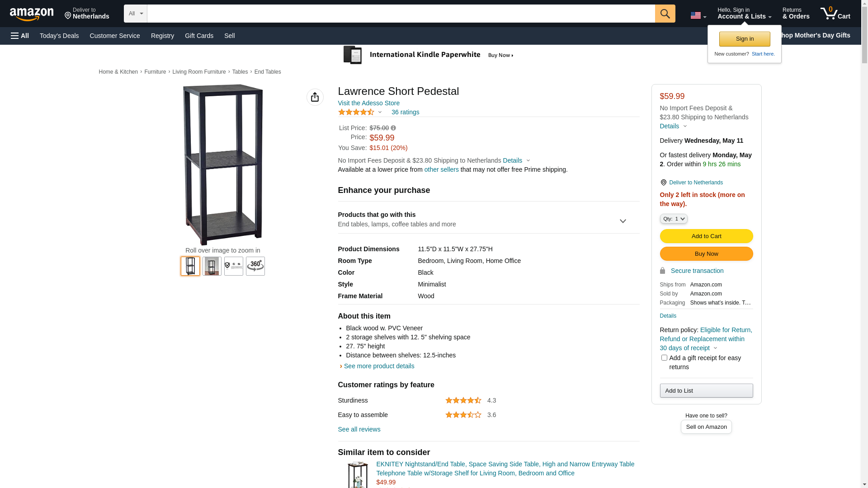Expand Products that go with this section
868x488 pixels.
pos(623,221)
